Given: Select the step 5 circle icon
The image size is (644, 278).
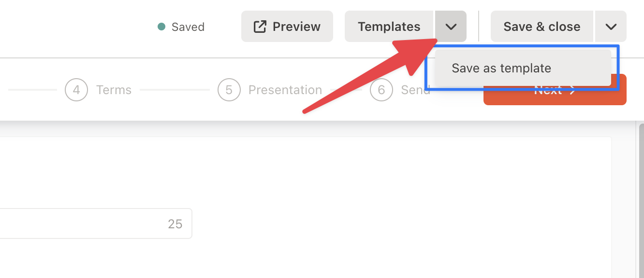Looking at the screenshot, I should (x=229, y=90).
